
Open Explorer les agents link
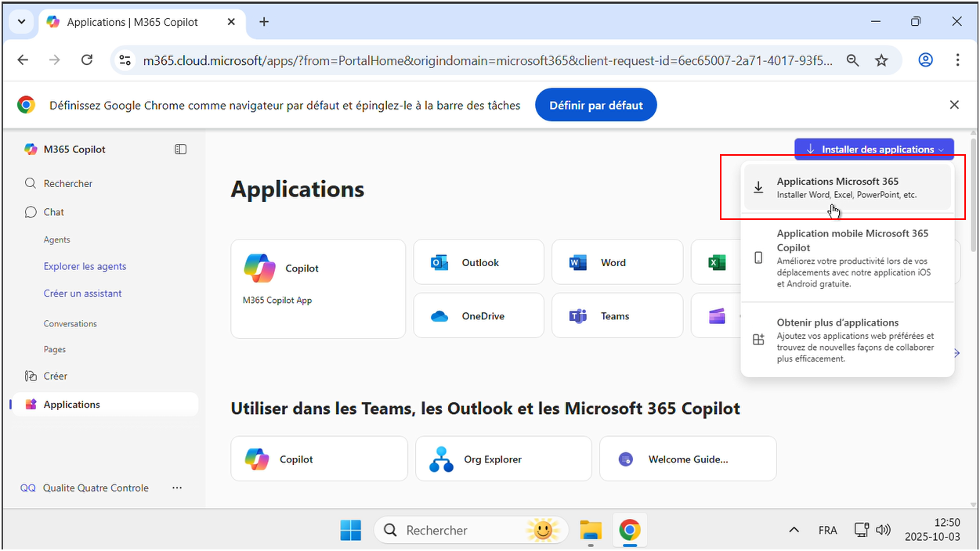85,266
